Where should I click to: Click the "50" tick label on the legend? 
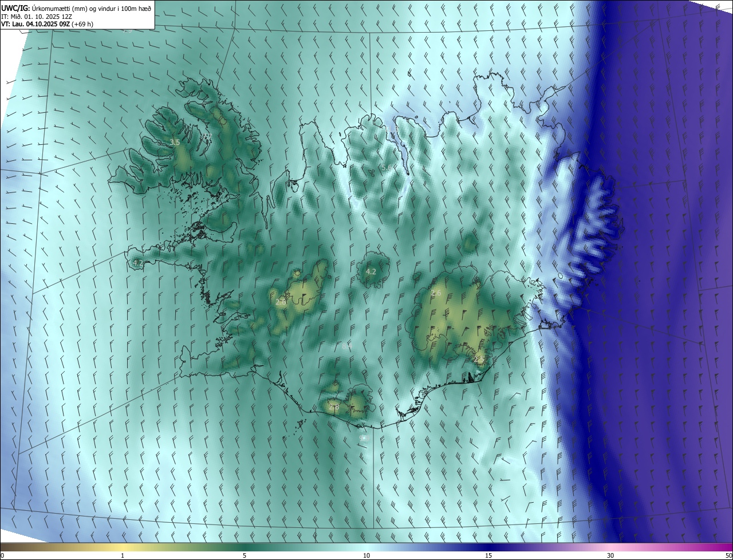[728, 555]
